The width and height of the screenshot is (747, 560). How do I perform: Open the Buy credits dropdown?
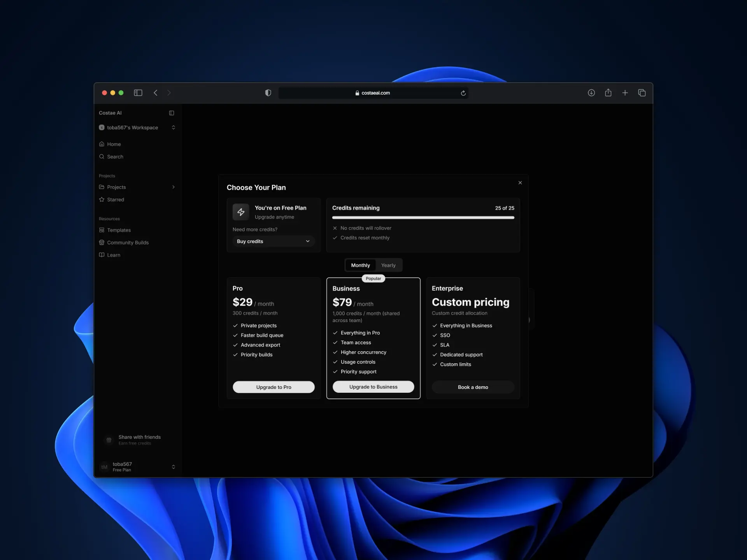point(273,241)
